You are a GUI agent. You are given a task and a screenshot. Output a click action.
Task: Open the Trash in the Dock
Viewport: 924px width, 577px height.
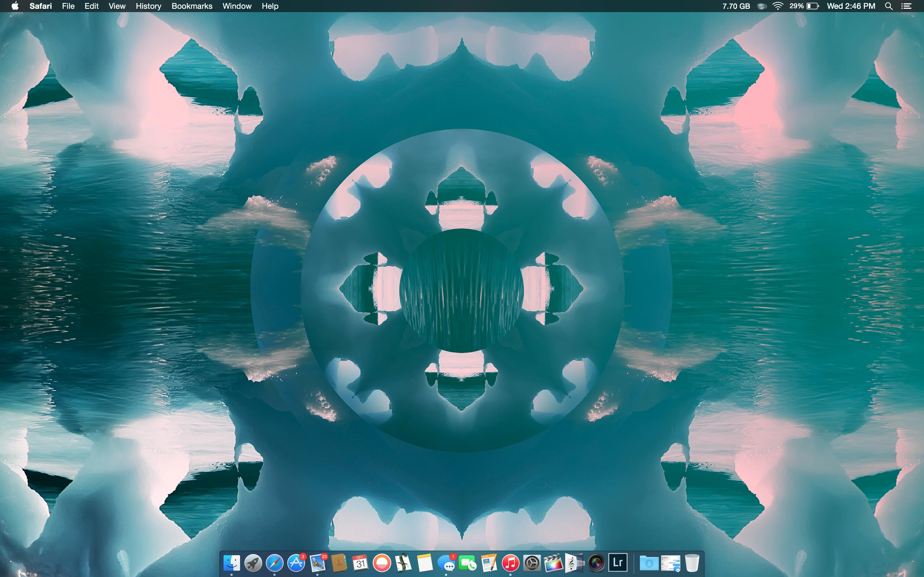click(692, 563)
